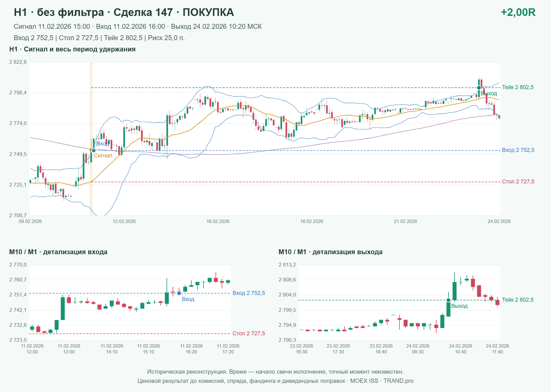The height and width of the screenshot is (392, 551).
Task: Click 'H1 · Сигнал и весь период удержания' heading
Action: 72,49
